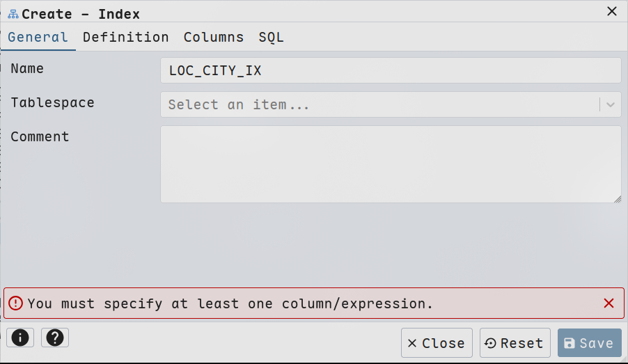Open help with the question mark icon

click(x=55, y=338)
